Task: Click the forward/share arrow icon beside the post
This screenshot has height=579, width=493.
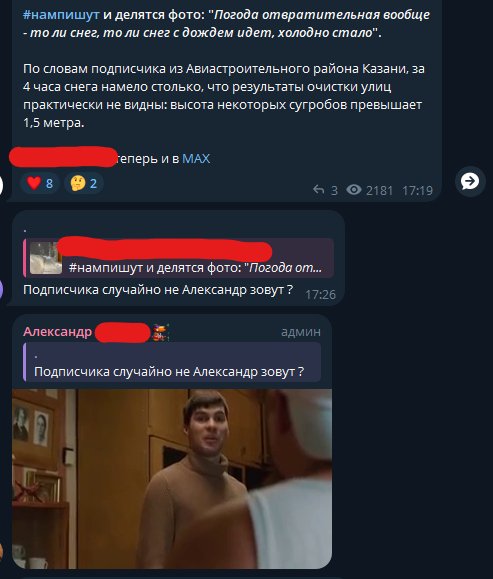Action: click(470, 181)
